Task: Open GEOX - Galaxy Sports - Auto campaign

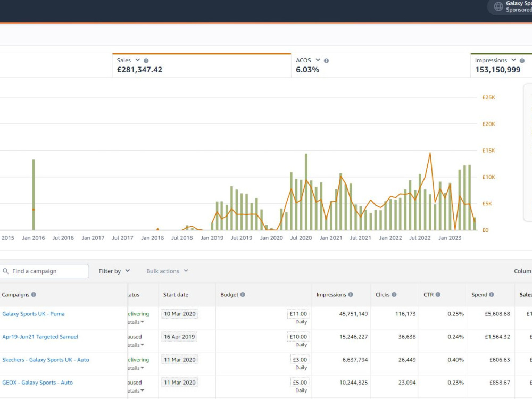Action: click(x=37, y=383)
